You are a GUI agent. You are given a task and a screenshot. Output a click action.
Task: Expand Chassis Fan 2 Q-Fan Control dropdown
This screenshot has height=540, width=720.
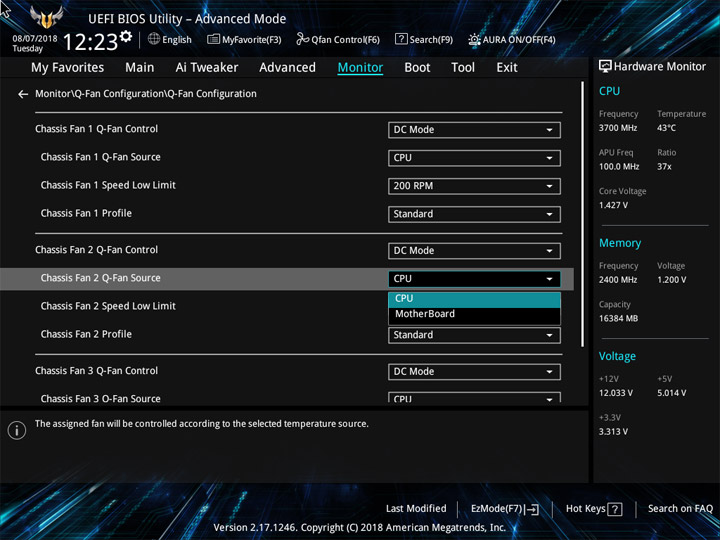(x=474, y=251)
